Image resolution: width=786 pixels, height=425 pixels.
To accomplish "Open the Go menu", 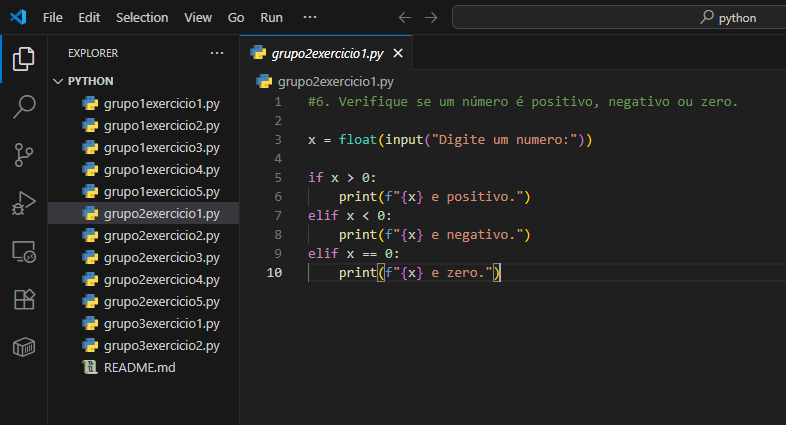I will [236, 18].
